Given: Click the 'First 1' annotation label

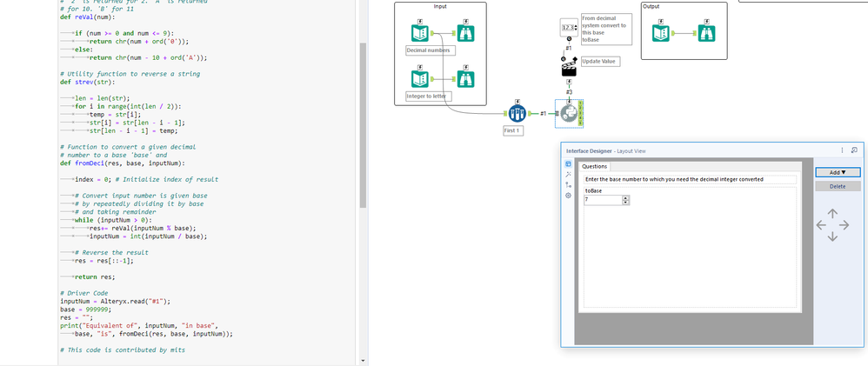Looking at the screenshot, I should [512, 130].
